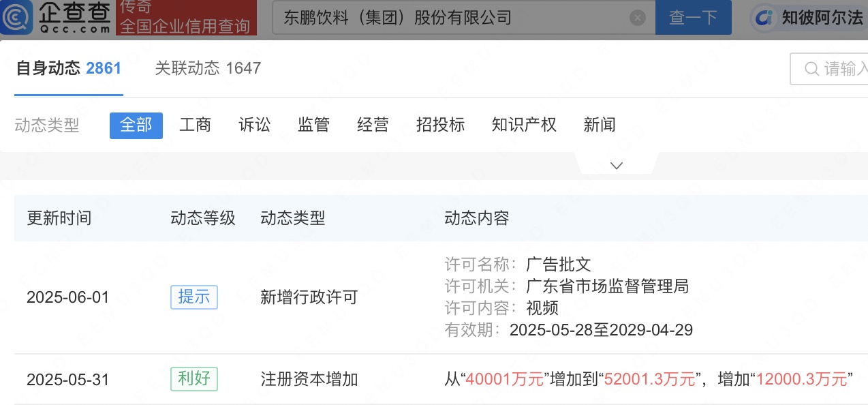This screenshot has width=868, height=405.
Task: Click 动态等级 column header
Action: pyautogui.click(x=203, y=218)
